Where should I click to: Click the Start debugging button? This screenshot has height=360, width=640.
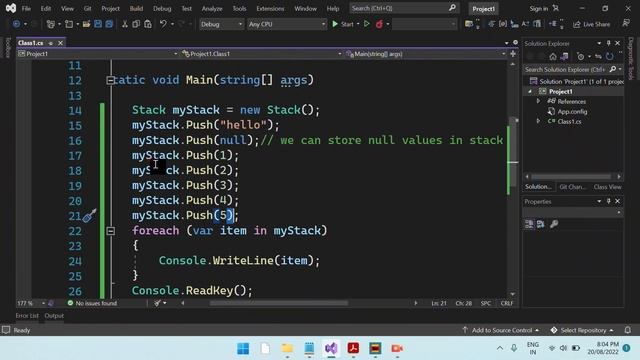point(343,24)
